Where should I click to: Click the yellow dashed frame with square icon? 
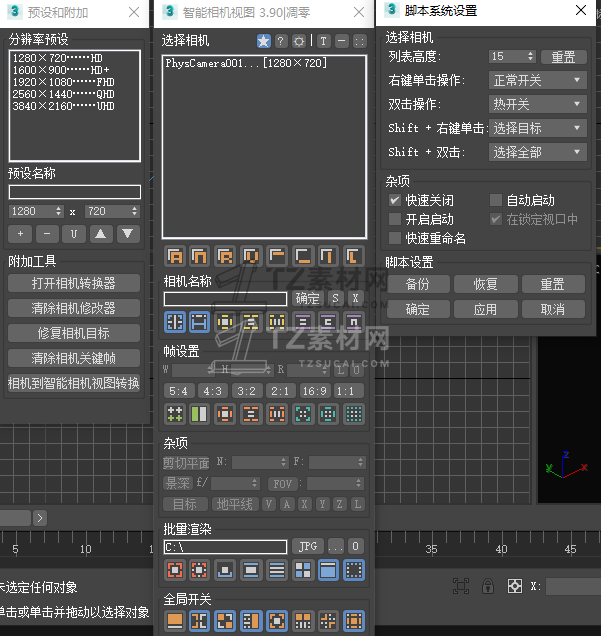click(x=225, y=322)
